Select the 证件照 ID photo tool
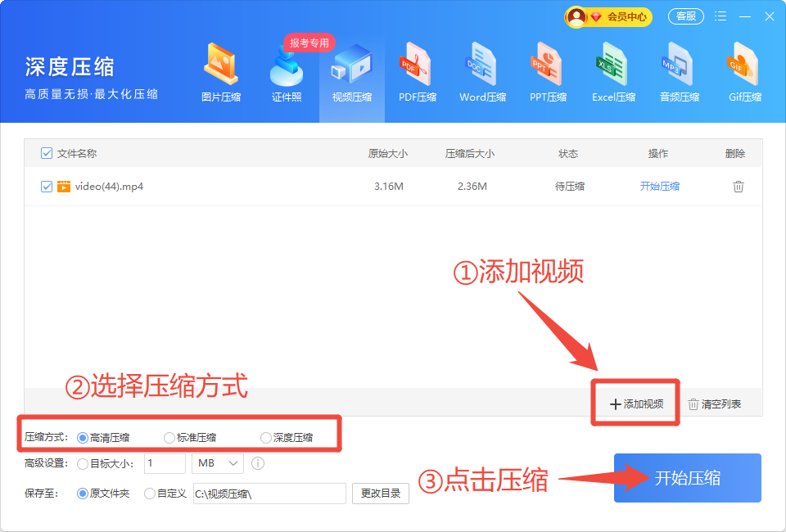The height and width of the screenshot is (532, 786). pos(287,75)
